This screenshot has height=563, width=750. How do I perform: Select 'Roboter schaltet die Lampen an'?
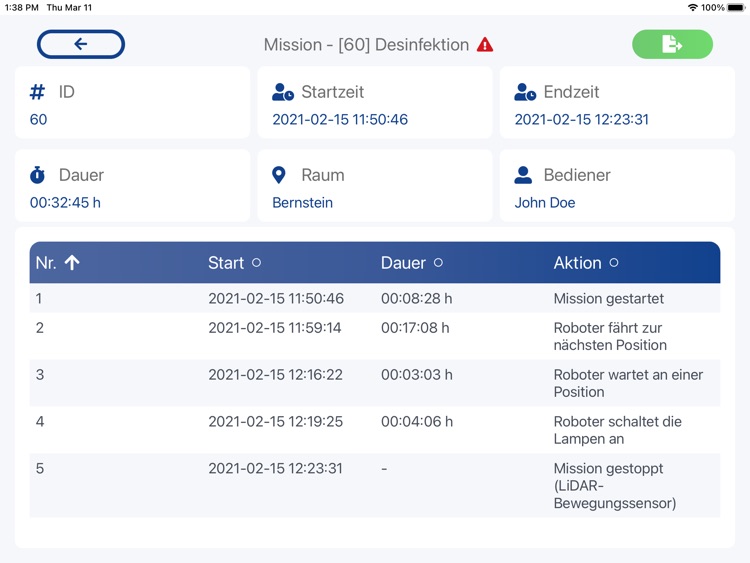point(618,430)
